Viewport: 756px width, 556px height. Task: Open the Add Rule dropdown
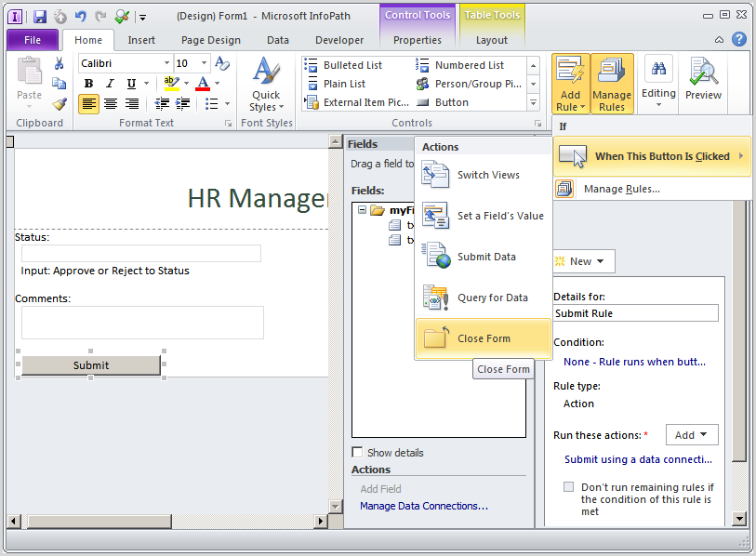(571, 84)
